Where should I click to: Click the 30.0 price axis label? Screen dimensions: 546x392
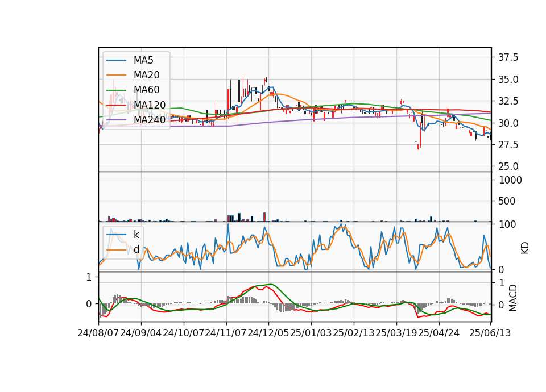tap(508, 123)
